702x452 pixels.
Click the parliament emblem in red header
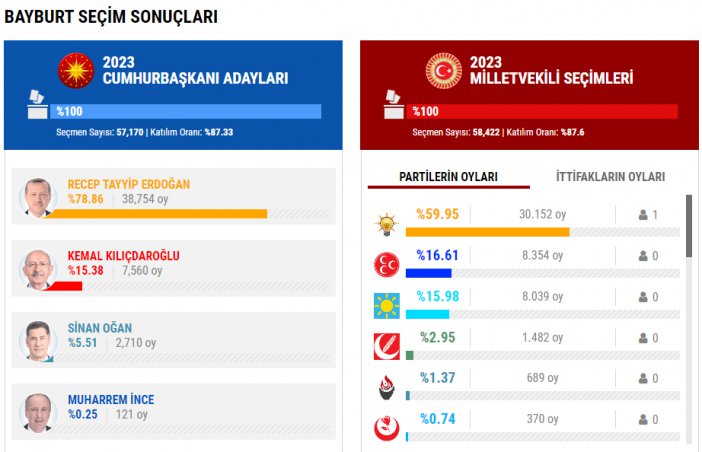point(443,70)
